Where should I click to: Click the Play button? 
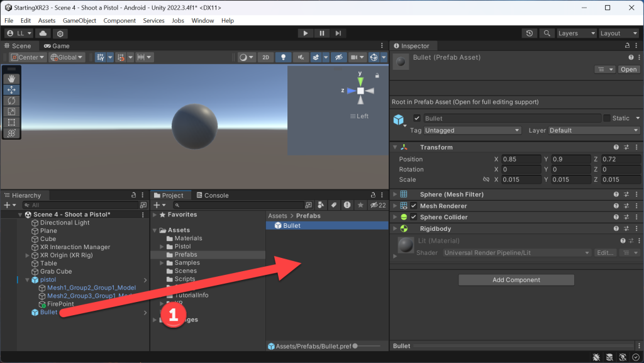point(305,33)
